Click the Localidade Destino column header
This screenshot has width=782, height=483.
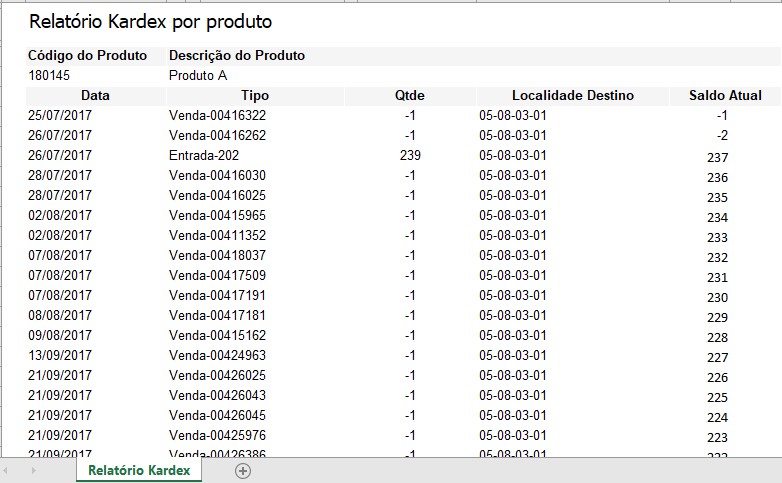[572, 96]
